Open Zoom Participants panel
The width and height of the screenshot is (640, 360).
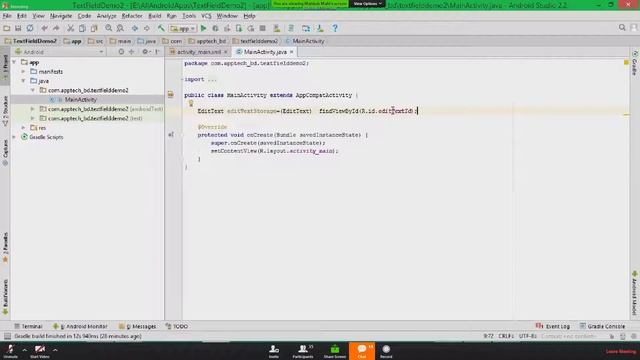coord(303,351)
